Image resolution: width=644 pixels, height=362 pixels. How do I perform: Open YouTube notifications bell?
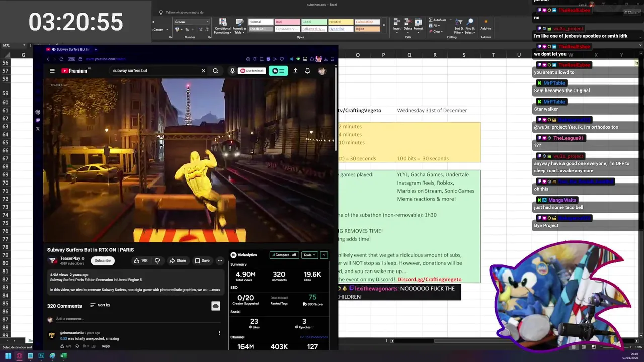tap(307, 71)
